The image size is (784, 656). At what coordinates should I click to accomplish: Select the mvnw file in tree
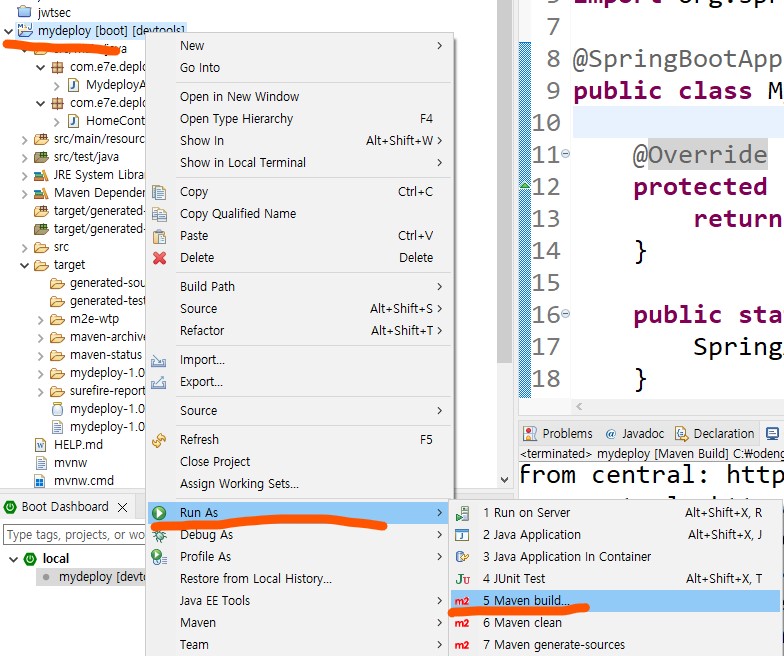[x=70, y=463]
